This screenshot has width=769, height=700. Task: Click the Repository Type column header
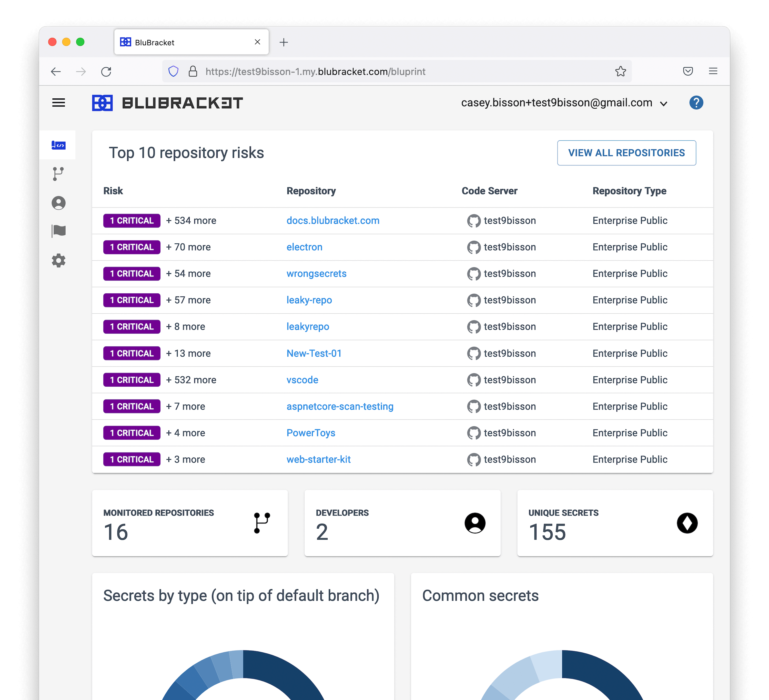[x=629, y=191]
